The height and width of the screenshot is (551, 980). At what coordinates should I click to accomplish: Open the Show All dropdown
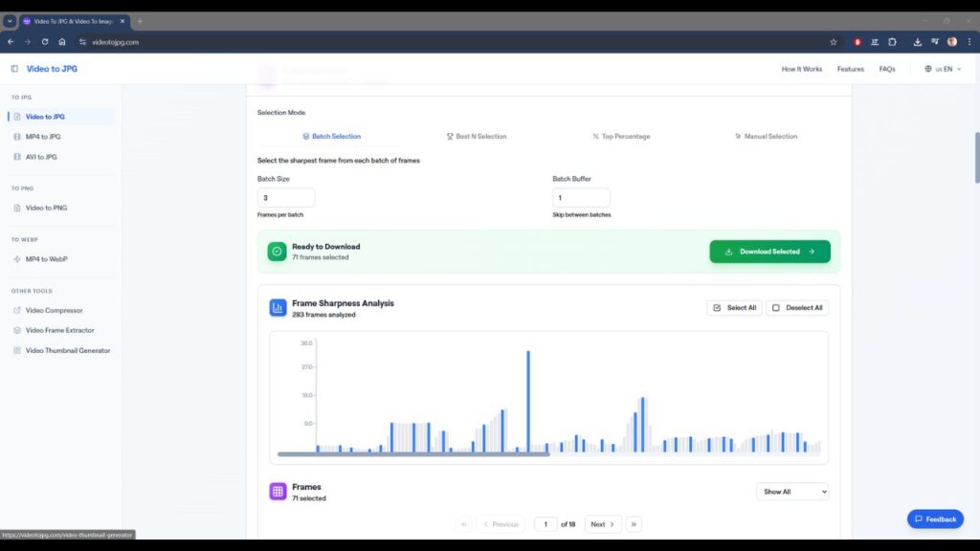coord(791,492)
